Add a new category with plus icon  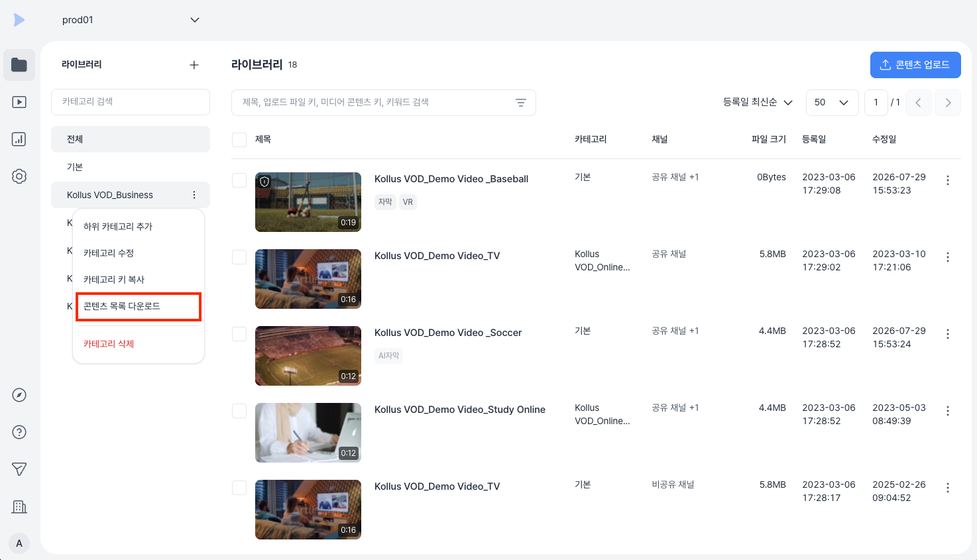tap(194, 65)
